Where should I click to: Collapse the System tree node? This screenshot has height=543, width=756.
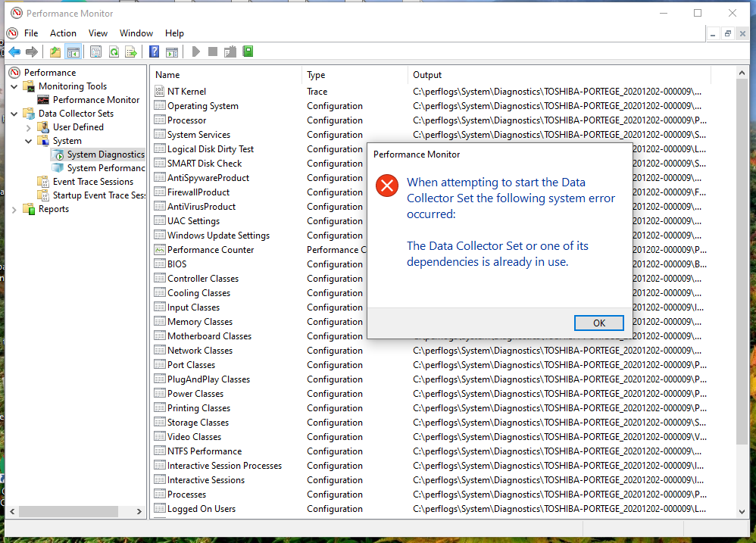point(29,141)
